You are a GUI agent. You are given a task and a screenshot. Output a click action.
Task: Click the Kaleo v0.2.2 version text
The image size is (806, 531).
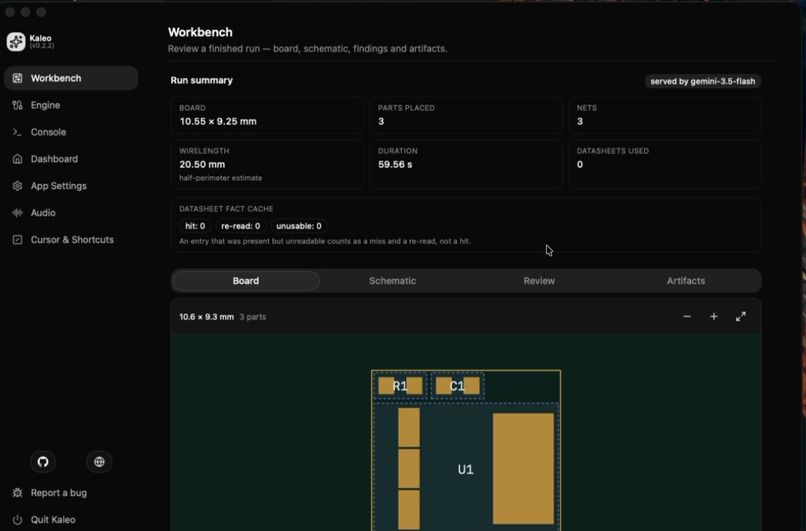pos(42,46)
